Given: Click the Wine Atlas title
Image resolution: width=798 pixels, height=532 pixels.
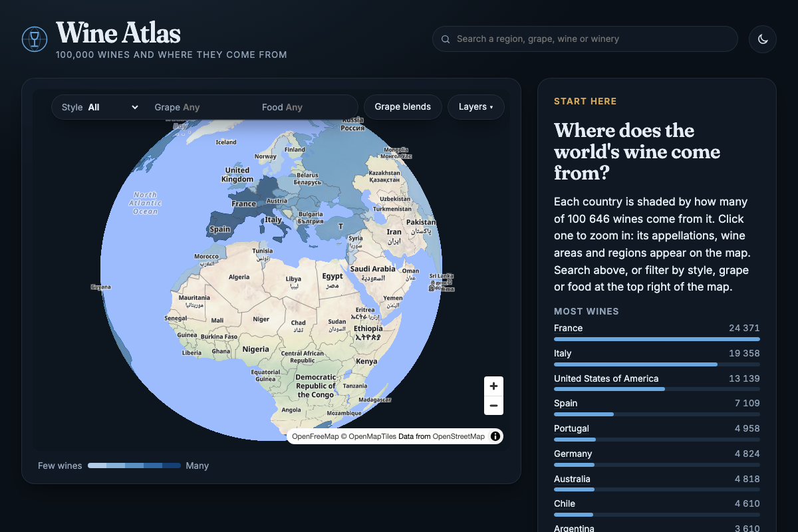Looking at the screenshot, I should pyautogui.click(x=118, y=33).
